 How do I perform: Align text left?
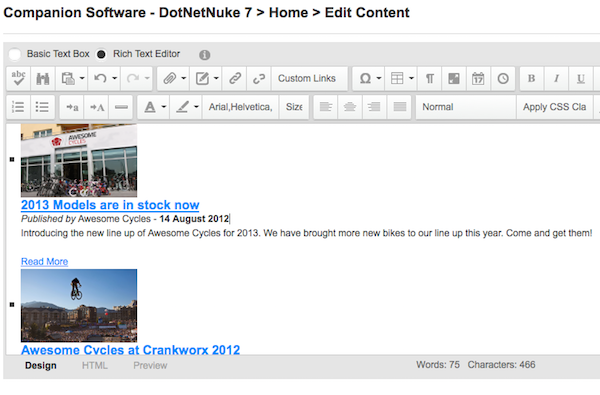326,107
